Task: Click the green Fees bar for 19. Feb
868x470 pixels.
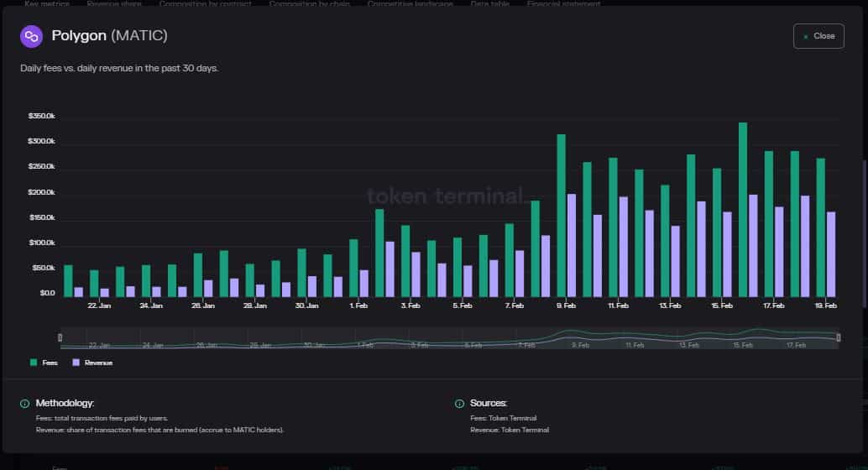Action: click(x=820, y=227)
